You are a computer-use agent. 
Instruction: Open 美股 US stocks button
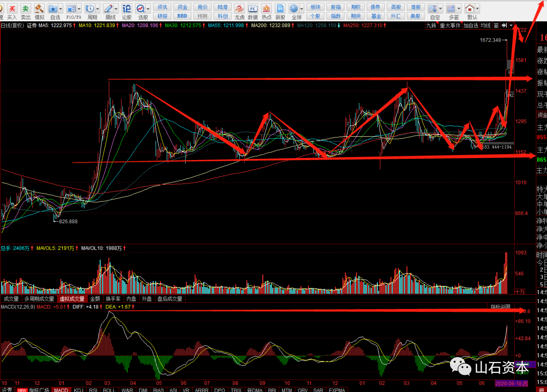pos(415,16)
